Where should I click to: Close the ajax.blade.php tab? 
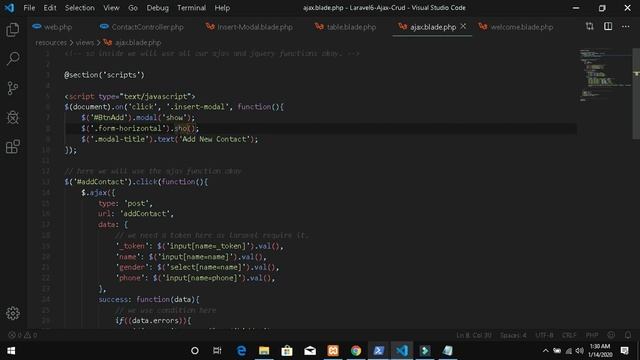[463, 26]
